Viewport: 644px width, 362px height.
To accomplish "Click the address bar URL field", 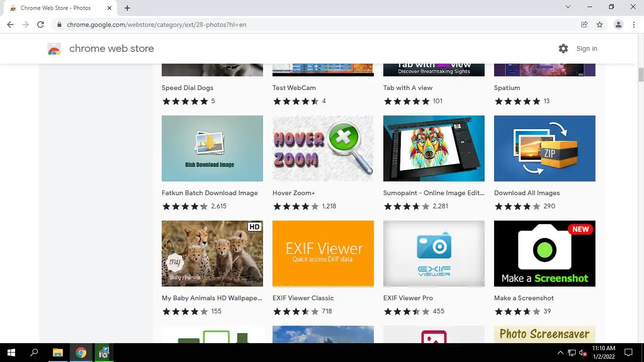I will [x=316, y=25].
